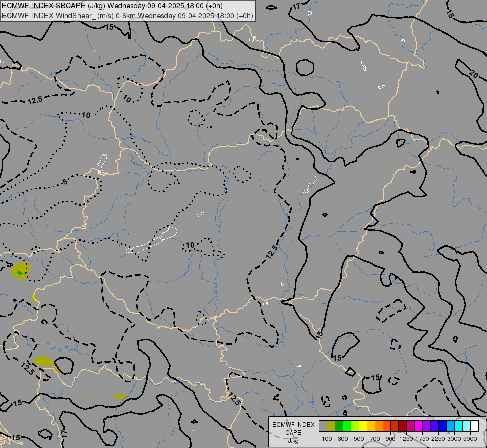
Task: Click the legend value '5000'
Action: coord(470,439)
